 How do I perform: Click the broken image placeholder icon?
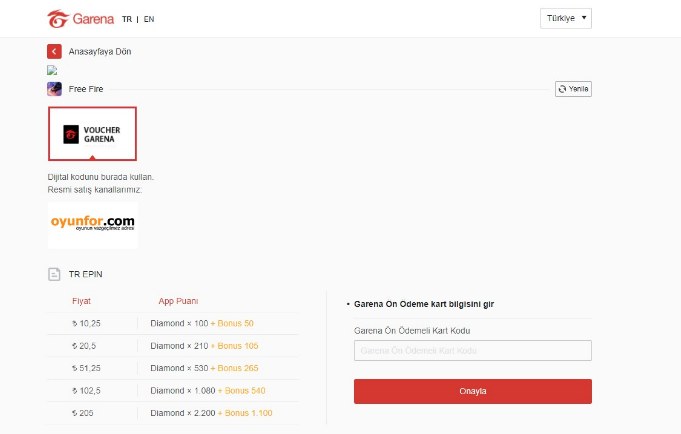(x=52, y=70)
